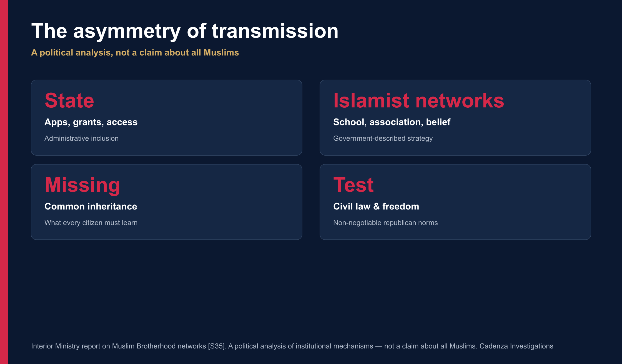Select the State card's empty area

(x=222, y=118)
